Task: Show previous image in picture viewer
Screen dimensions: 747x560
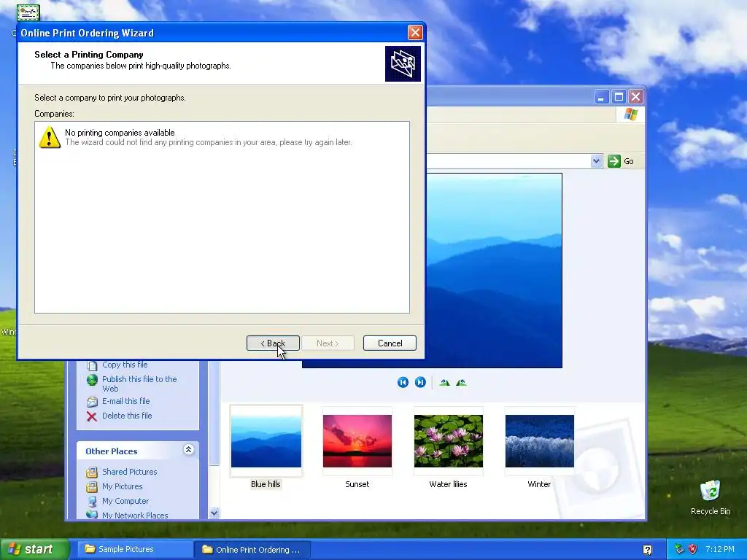Action: point(403,382)
